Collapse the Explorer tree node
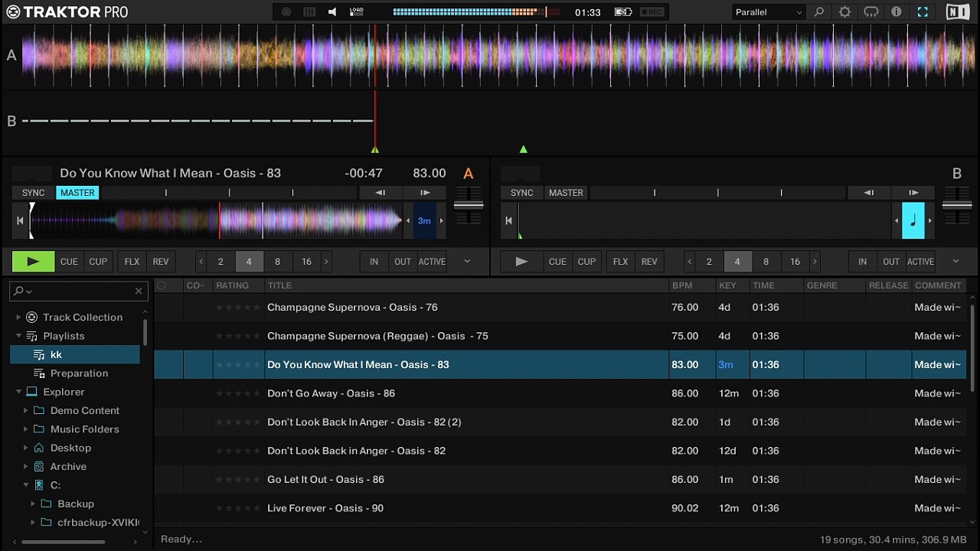The height and width of the screenshot is (551, 980). [18, 392]
